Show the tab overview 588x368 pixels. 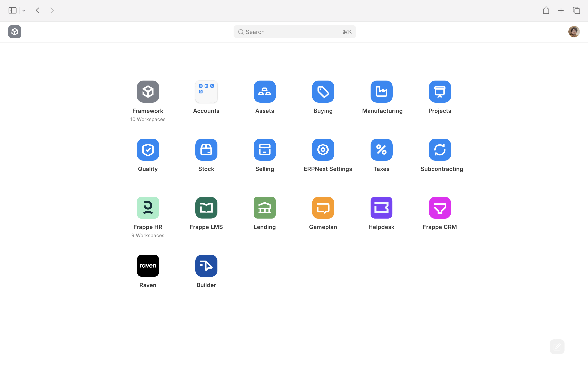[576, 10]
